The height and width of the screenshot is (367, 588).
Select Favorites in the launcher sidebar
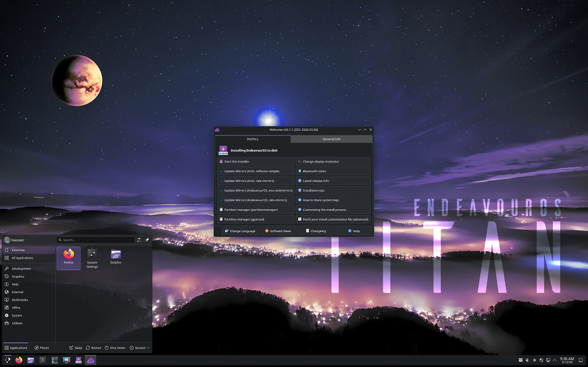(29, 250)
